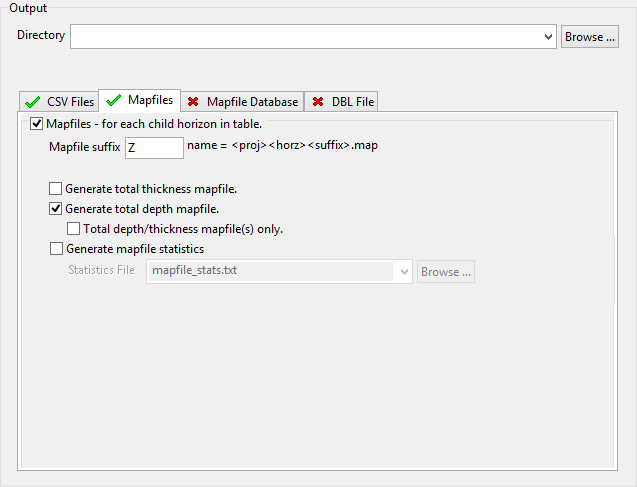
Task: Click the green checkmark icon on CSV Files tab
Action: coord(33,102)
